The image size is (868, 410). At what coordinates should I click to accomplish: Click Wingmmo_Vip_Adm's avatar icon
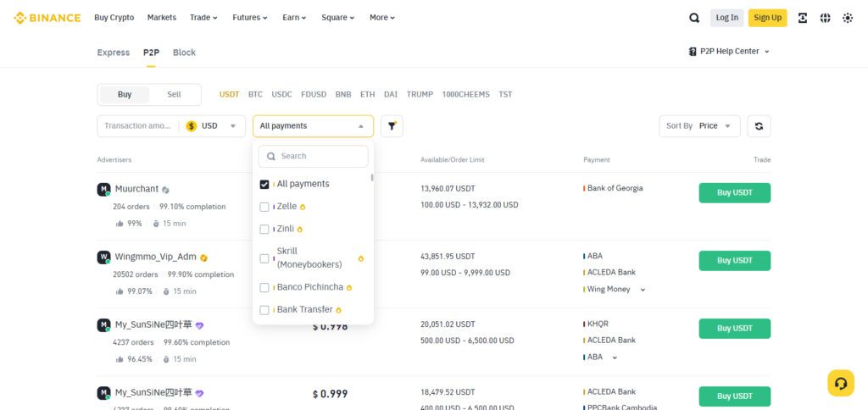point(103,258)
